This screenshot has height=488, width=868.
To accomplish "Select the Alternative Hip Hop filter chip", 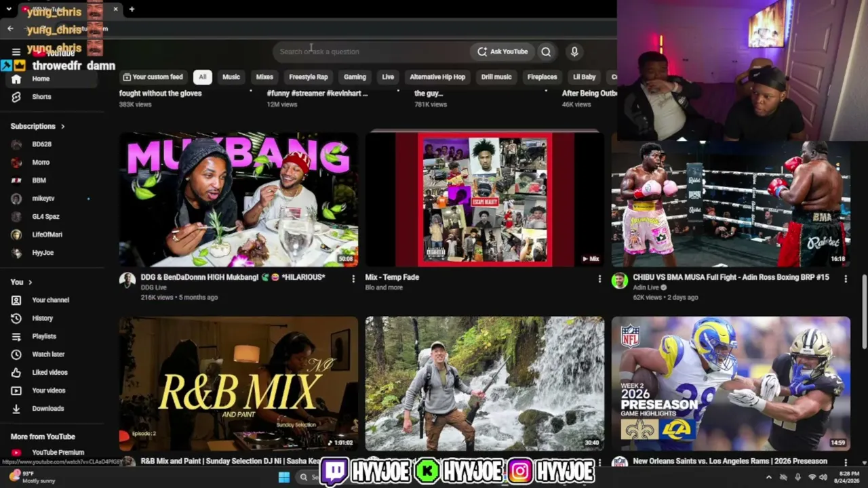I will pyautogui.click(x=437, y=77).
